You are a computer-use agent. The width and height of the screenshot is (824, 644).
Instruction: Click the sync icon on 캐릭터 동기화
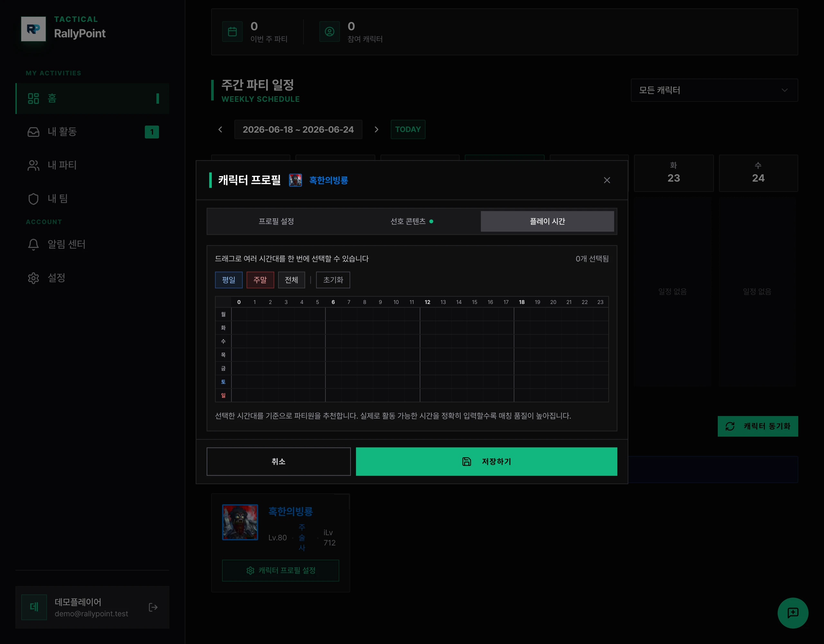pyautogui.click(x=730, y=426)
